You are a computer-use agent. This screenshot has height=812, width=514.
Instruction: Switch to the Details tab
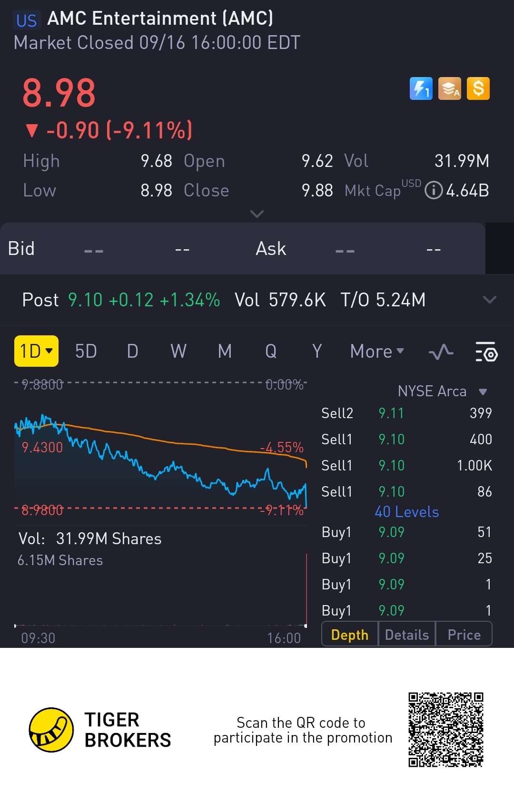[407, 635]
